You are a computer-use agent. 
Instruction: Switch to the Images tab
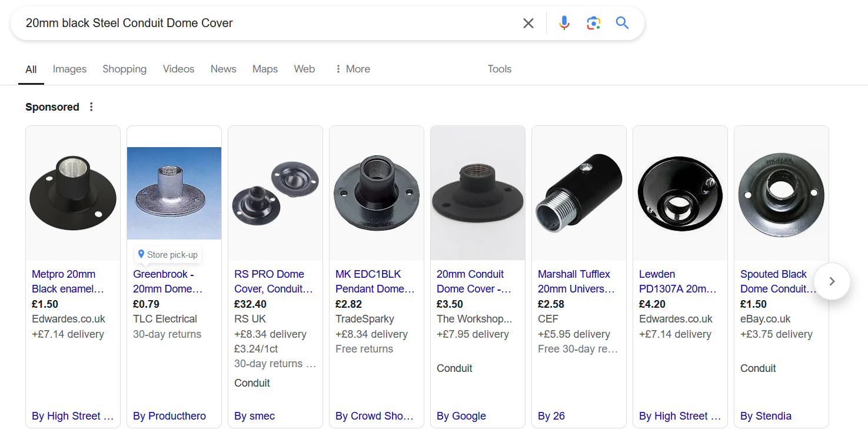click(x=69, y=69)
